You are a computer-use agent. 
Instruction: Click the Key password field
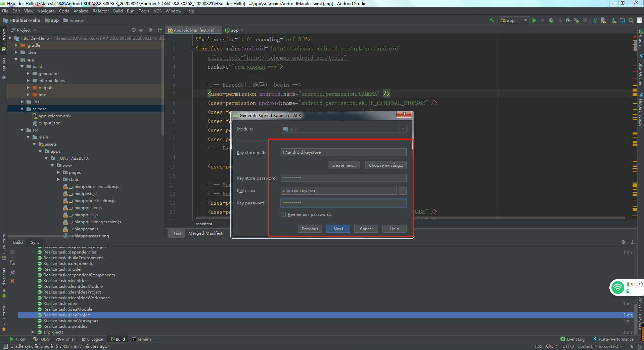click(x=343, y=203)
